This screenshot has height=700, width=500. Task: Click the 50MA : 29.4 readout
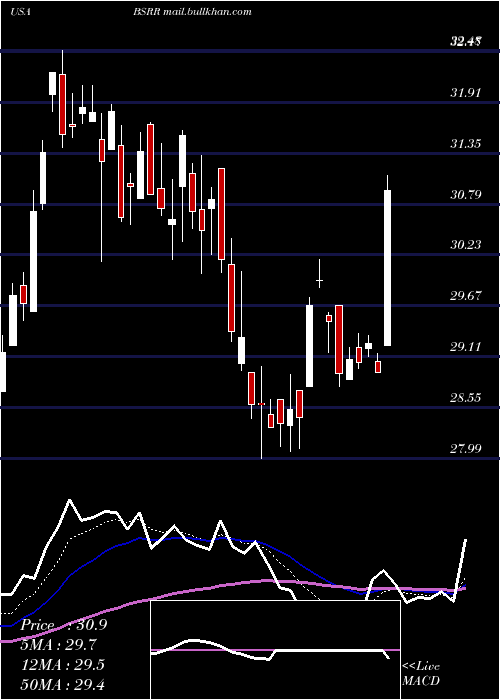(x=63, y=684)
